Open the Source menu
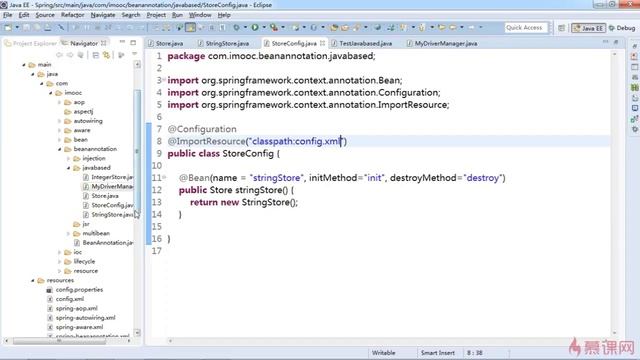640x360 pixels. coord(45,15)
